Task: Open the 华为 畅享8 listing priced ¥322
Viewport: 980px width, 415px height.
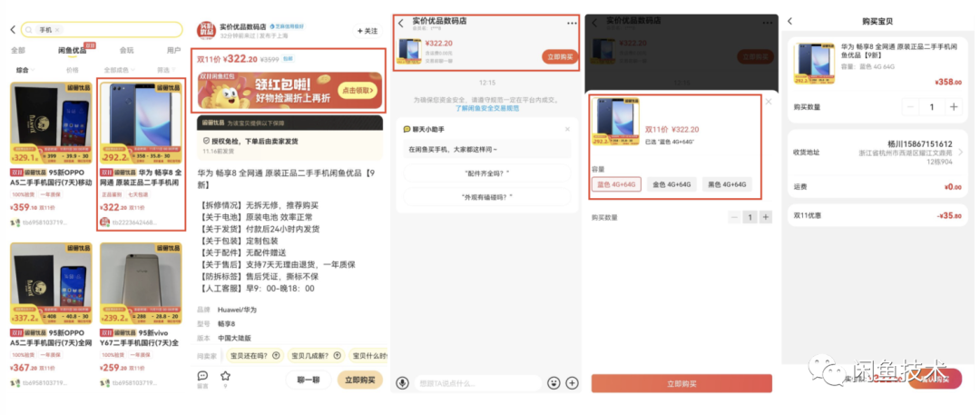Action: coord(142,155)
